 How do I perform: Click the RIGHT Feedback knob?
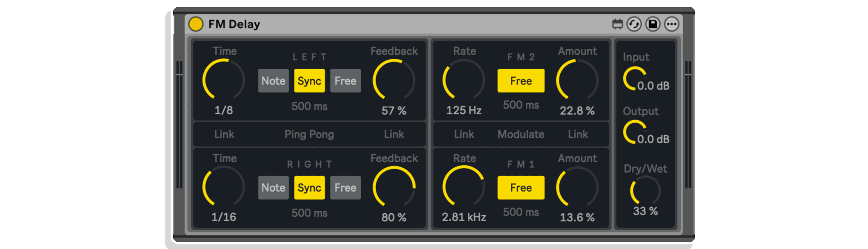(394, 187)
